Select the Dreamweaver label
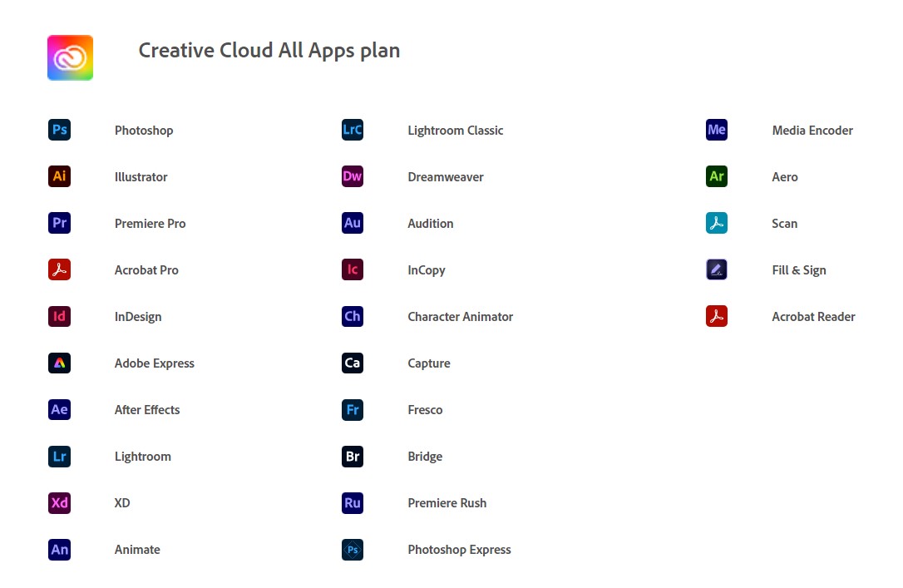903x588 pixels. (x=446, y=177)
